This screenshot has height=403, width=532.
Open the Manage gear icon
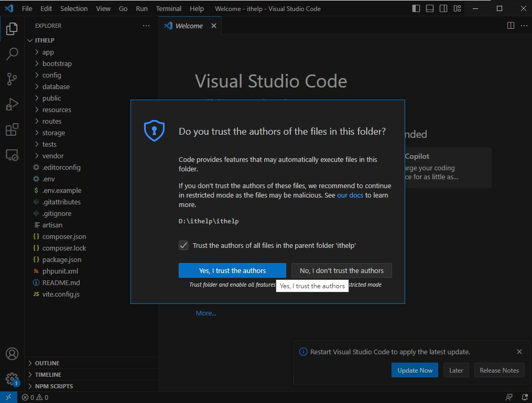tap(12, 379)
